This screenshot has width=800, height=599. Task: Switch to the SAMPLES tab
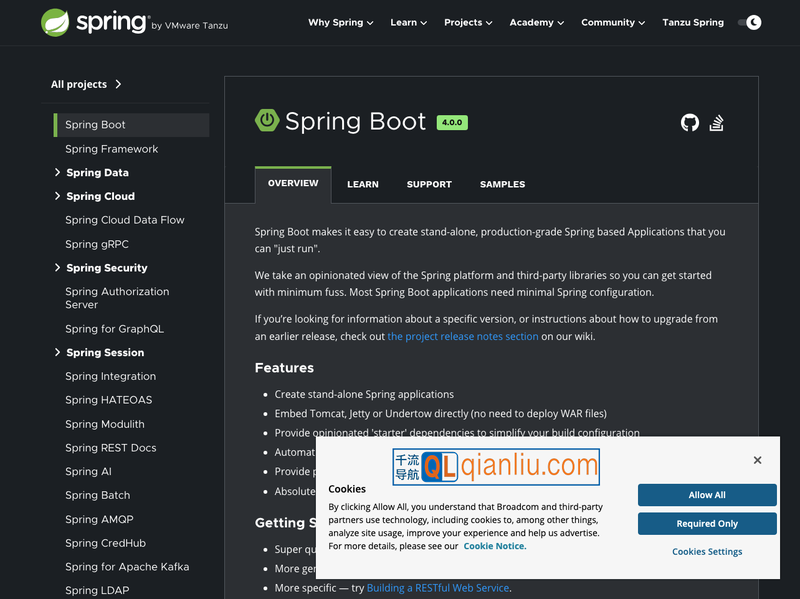502,184
